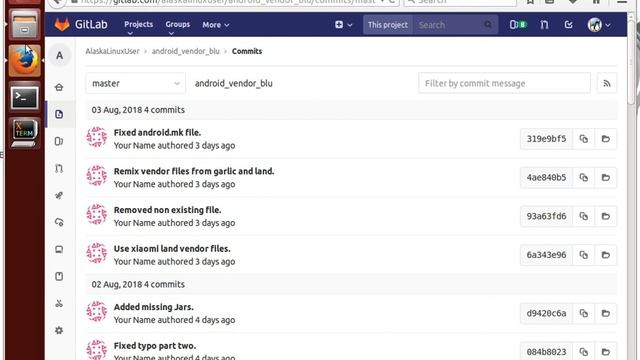Open commit Fixed typo part two.
The width and height of the screenshot is (640, 360).
(x=155, y=346)
